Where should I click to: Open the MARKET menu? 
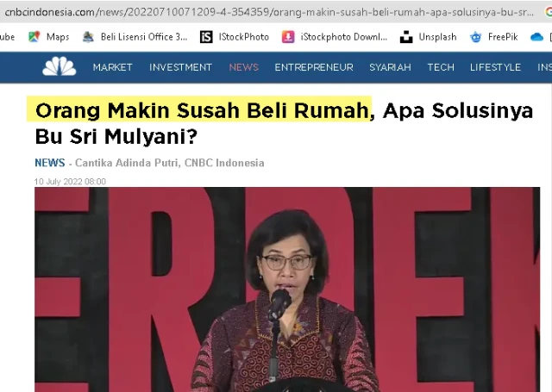(113, 67)
